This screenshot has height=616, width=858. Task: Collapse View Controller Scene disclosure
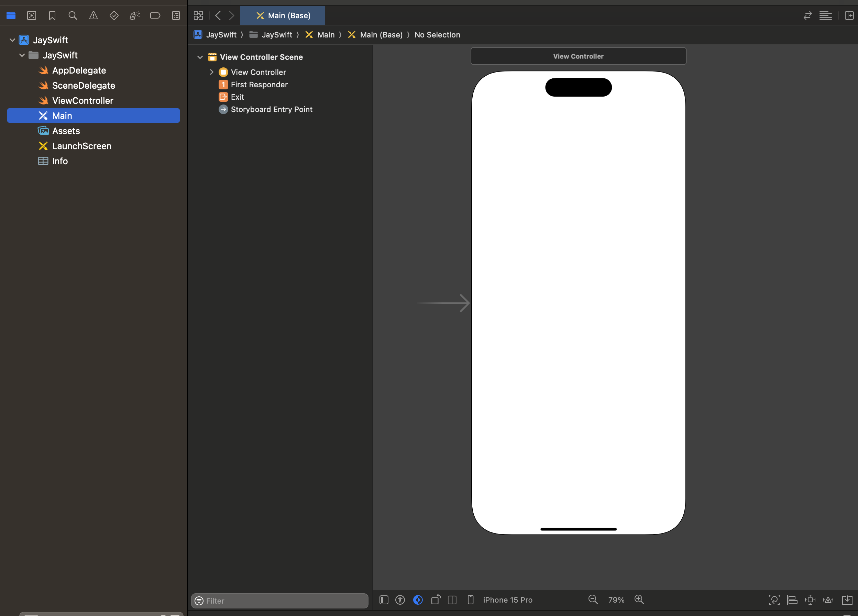click(200, 57)
